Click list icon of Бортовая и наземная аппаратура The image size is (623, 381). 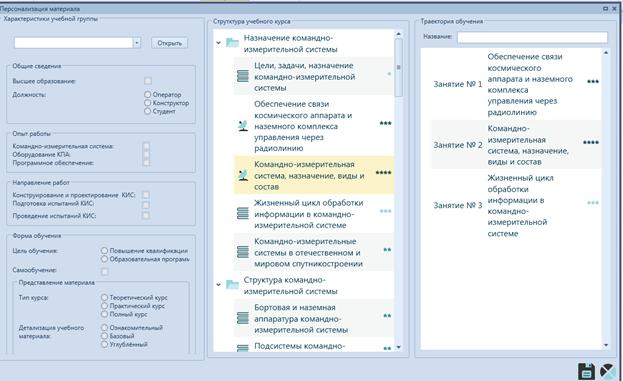[x=243, y=318]
